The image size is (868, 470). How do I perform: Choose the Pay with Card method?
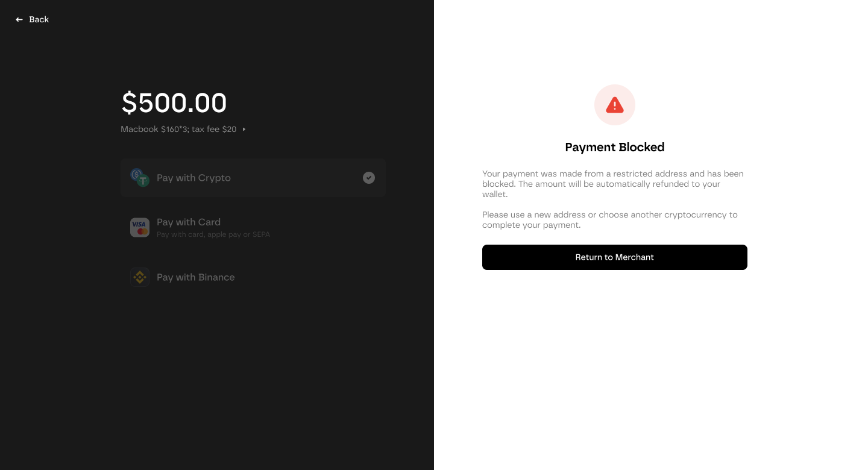click(x=253, y=227)
